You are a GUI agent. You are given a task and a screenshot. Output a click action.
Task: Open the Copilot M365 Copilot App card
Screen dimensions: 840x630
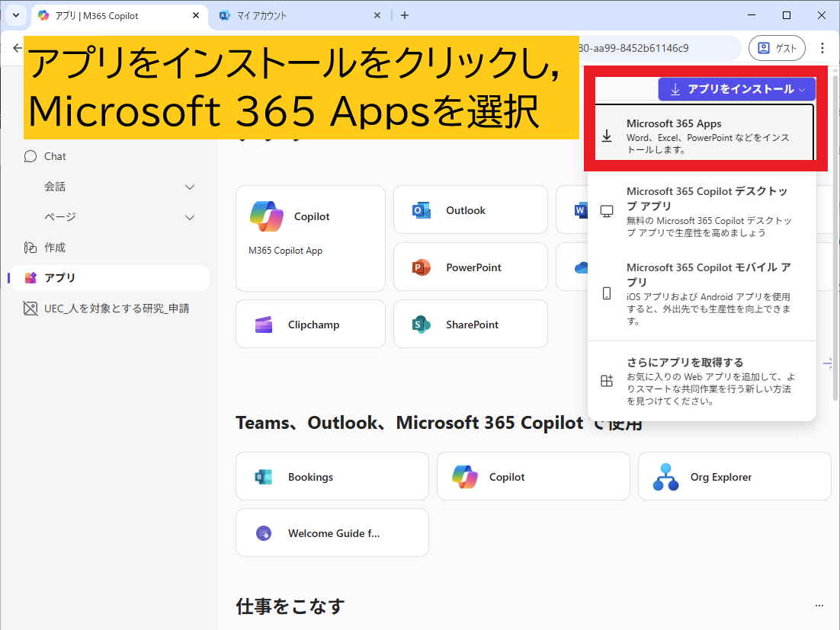[310, 238]
